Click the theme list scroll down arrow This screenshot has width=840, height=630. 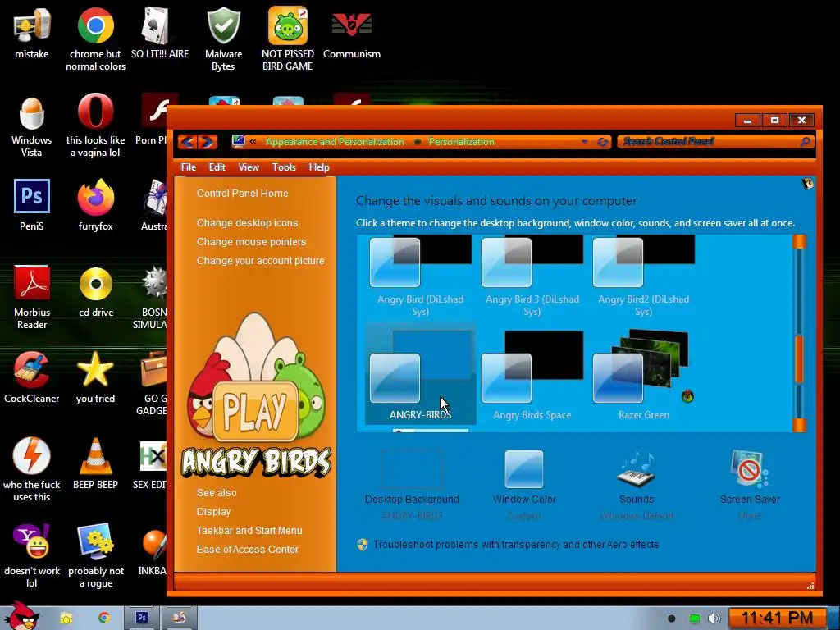[799, 425]
